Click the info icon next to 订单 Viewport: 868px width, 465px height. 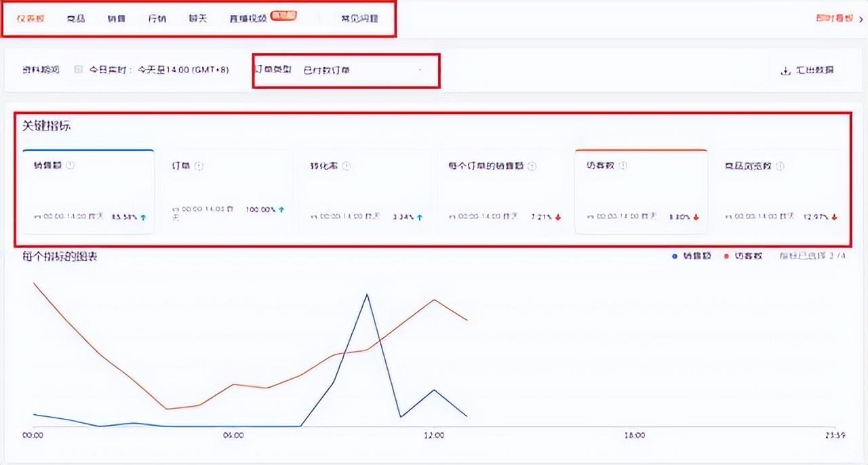pyautogui.click(x=199, y=166)
